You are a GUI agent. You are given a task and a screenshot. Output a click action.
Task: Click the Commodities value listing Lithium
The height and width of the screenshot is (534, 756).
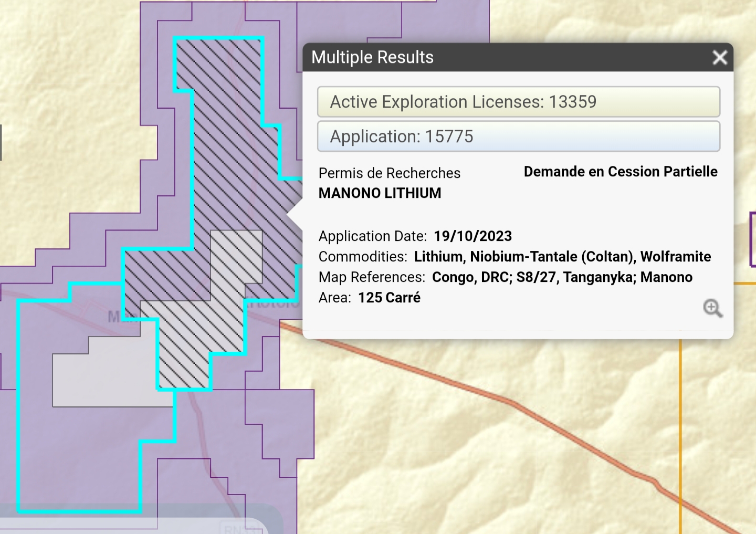tap(562, 257)
